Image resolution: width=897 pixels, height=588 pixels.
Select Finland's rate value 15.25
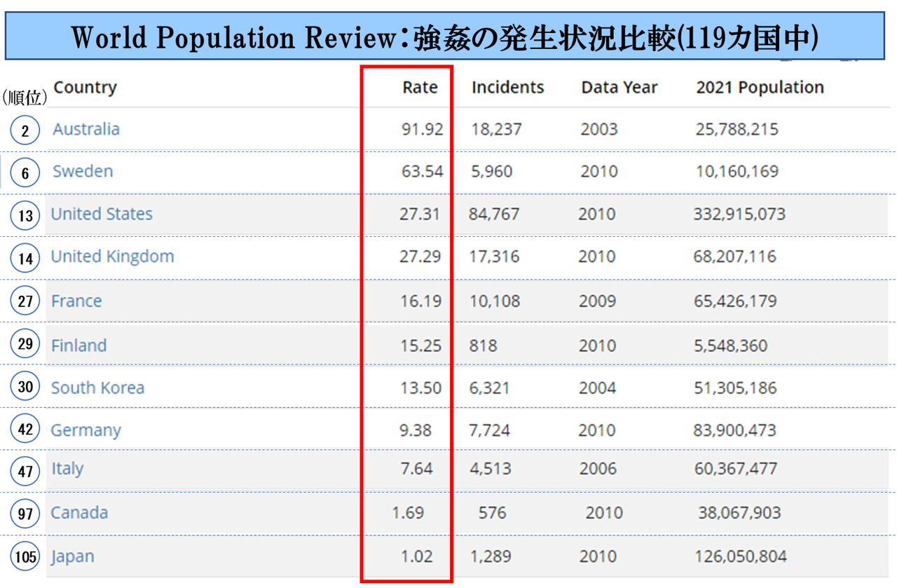(x=420, y=346)
